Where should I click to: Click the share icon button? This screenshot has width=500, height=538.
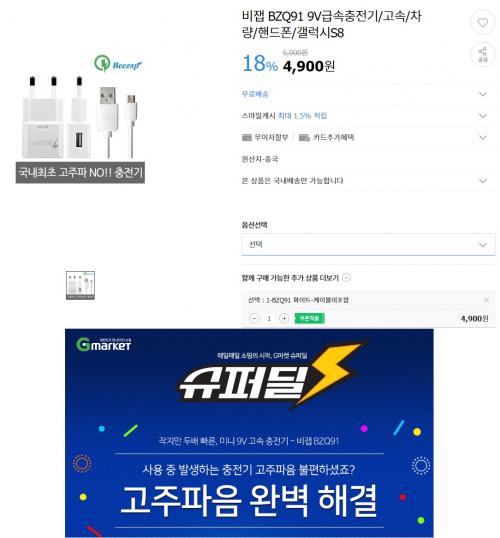pyautogui.click(x=482, y=55)
